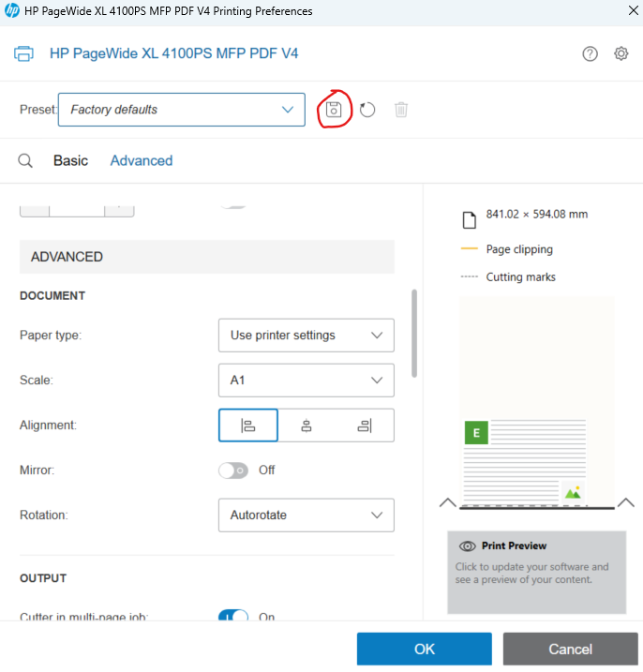This screenshot has height=672, width=643.
Task: Open the Rotation dropdown showing Autorotate
Action: [x=307, y=515]
